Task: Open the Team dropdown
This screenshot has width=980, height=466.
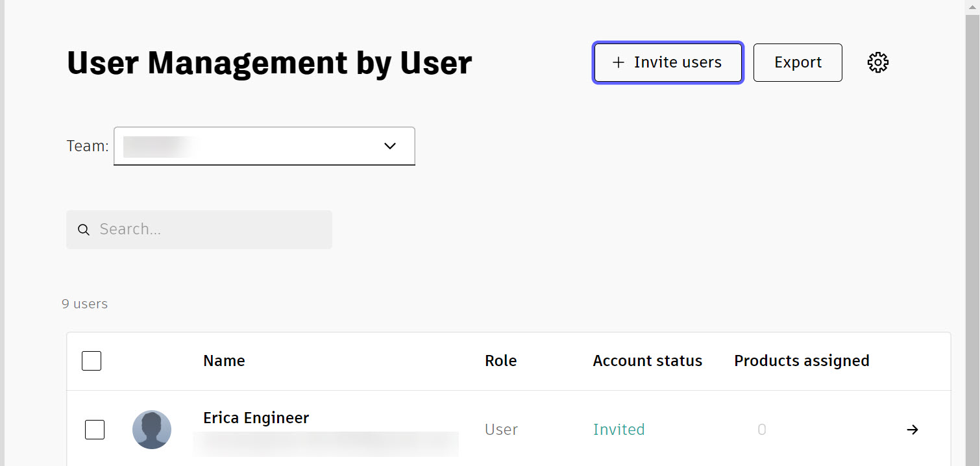Action: pyautogui.click(x=264, y=146)
